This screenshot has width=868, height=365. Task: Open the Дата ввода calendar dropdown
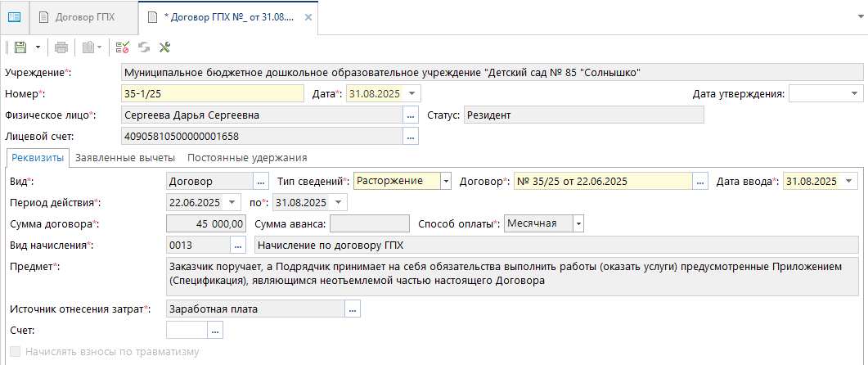(848, 181)
